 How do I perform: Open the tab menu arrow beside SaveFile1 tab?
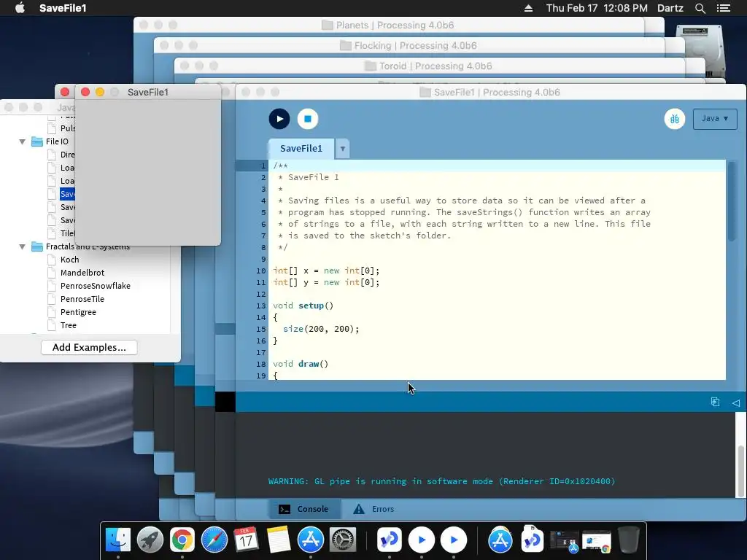point(343,149)
